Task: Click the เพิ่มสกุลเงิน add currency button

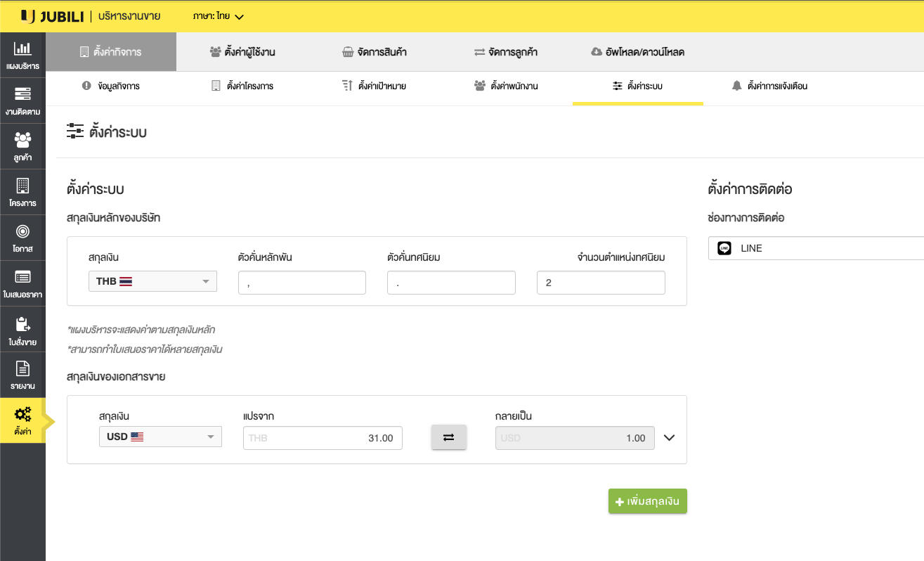Action: pyautogui.click(x=647, y=501)
